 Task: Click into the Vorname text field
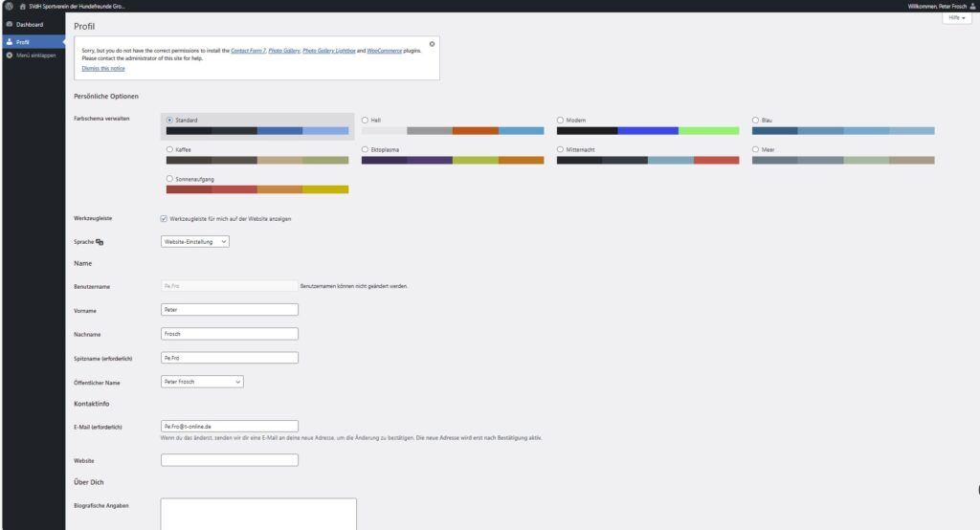coord(230,310)
